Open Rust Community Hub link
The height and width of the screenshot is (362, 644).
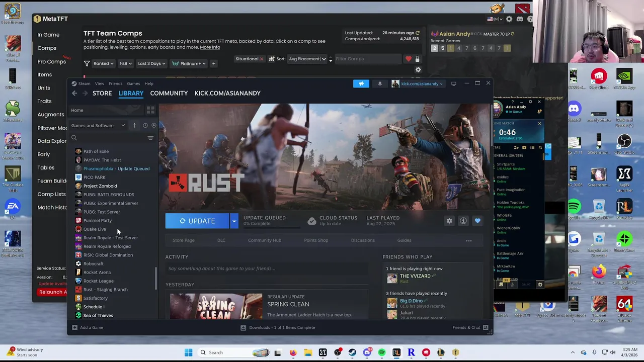click(265, 240)
